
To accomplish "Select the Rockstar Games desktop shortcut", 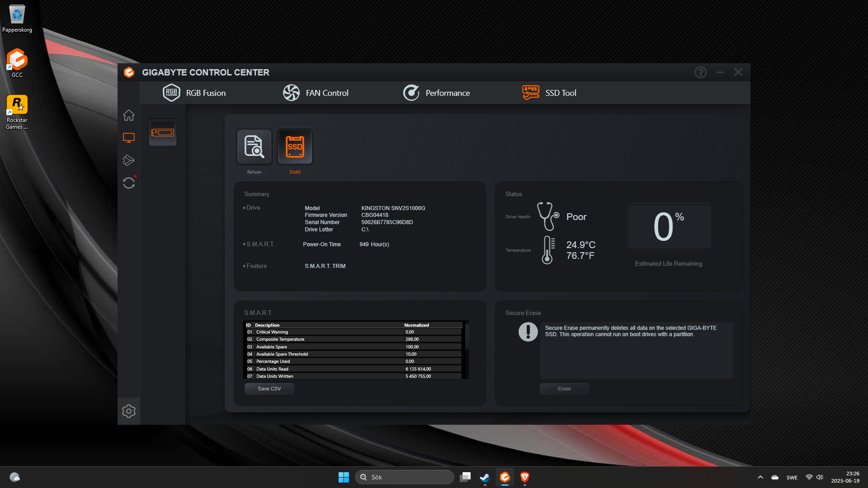I will point(17,112).
